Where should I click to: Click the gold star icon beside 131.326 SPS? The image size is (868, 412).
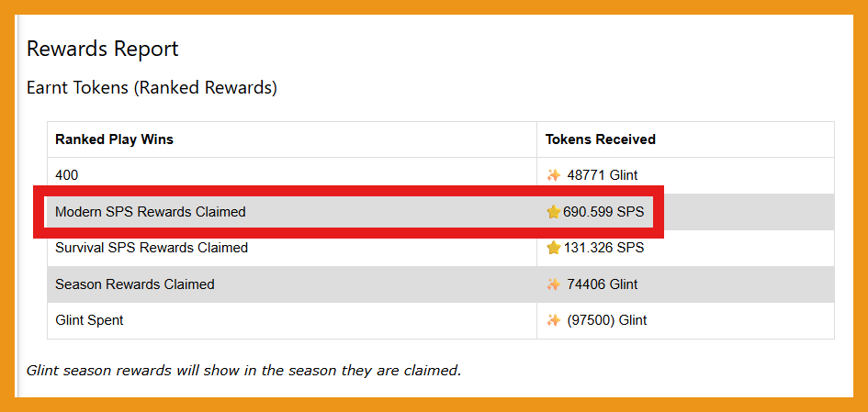[x=554, y=248]
